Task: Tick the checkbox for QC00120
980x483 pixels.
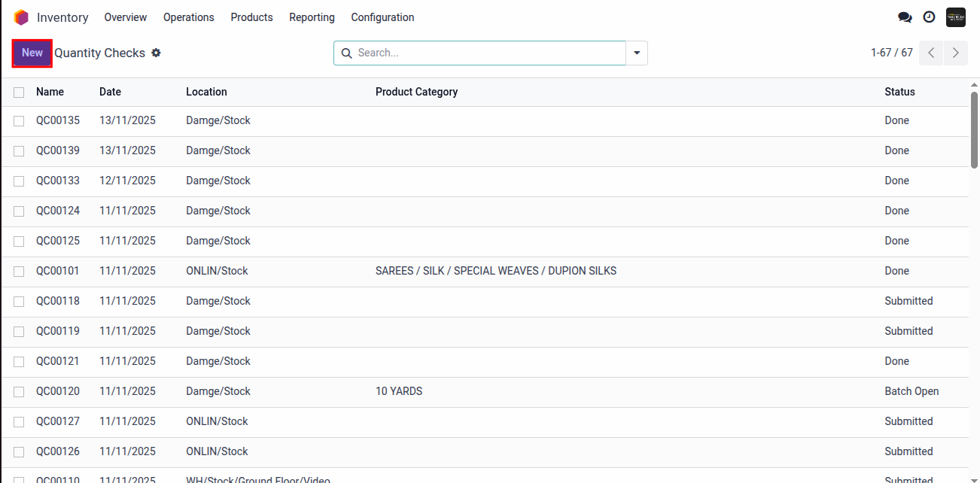Action: [19, 392]
